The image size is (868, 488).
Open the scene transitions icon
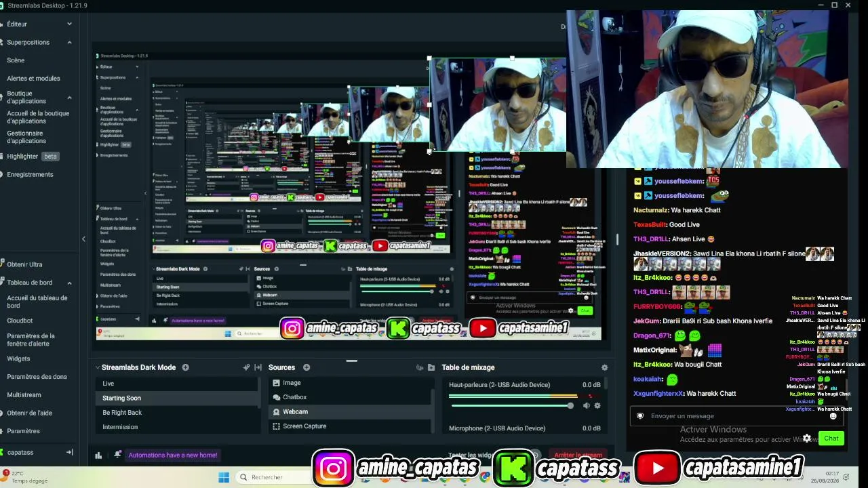tap(246, 367)
